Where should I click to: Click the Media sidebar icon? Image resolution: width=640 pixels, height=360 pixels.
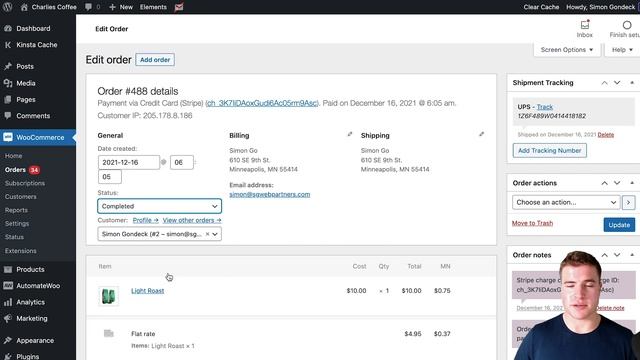[8, 83]
